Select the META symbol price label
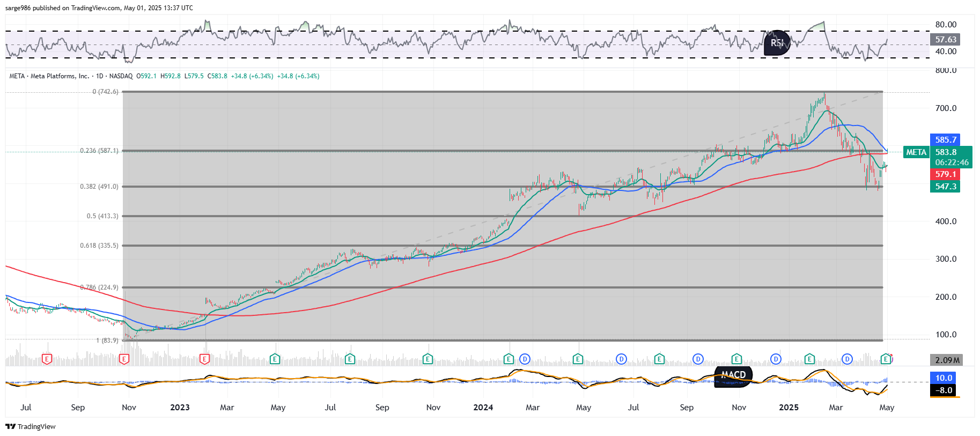This screenshot has height=436, width=980. click(916, 152)
